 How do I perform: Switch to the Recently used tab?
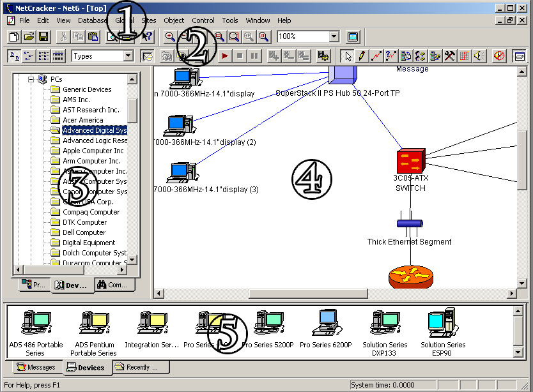[141, 367]
